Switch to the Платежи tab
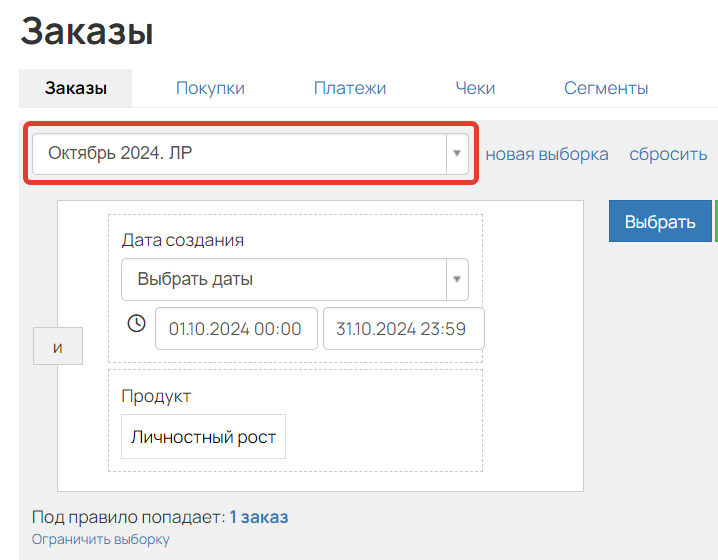This screenshot has height=560, width=718. [x=350, y=88]
